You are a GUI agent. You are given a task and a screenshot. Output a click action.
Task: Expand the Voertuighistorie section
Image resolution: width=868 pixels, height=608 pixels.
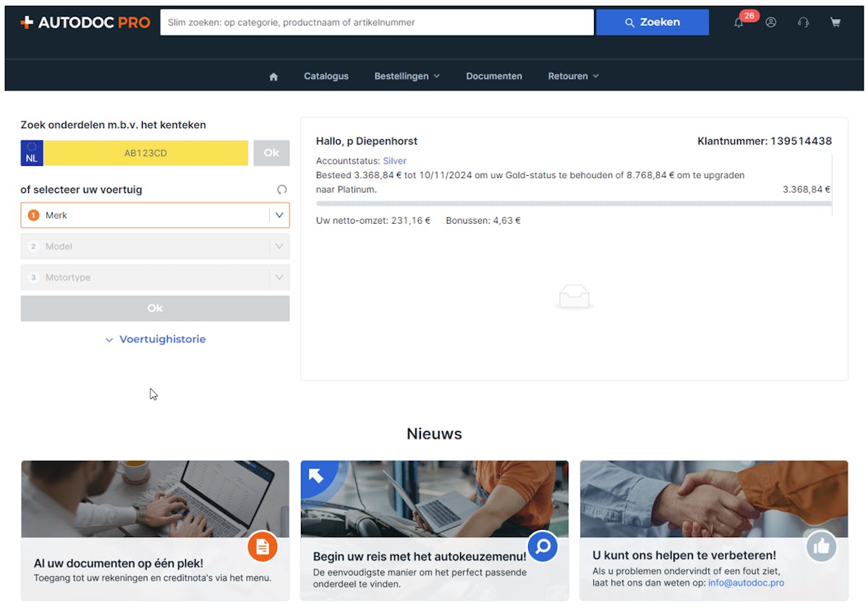(x=155, y=339)
